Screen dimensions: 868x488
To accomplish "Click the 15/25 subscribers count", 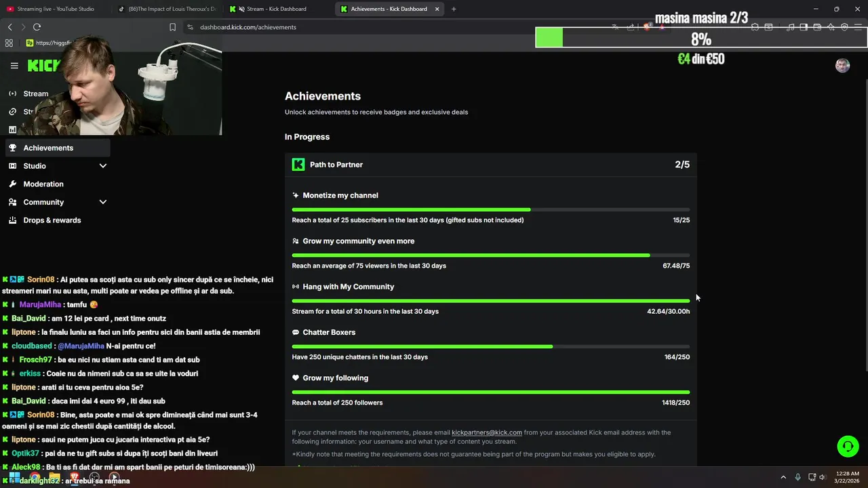I will click(x=682, y=220).
